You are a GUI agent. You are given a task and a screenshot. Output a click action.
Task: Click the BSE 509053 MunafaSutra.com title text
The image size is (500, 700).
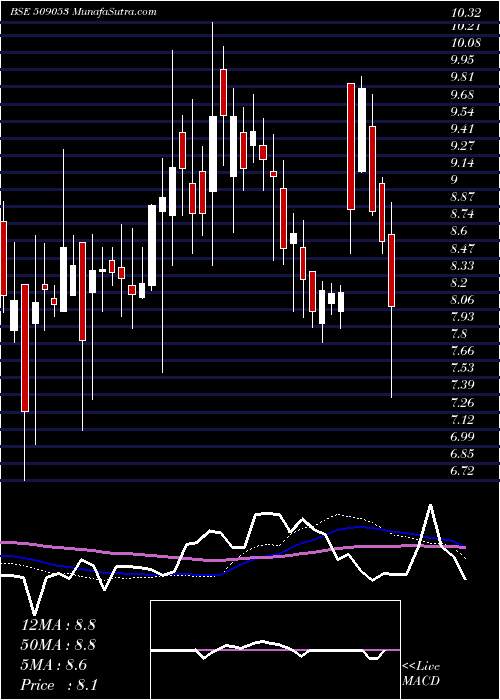coord(83,12)
